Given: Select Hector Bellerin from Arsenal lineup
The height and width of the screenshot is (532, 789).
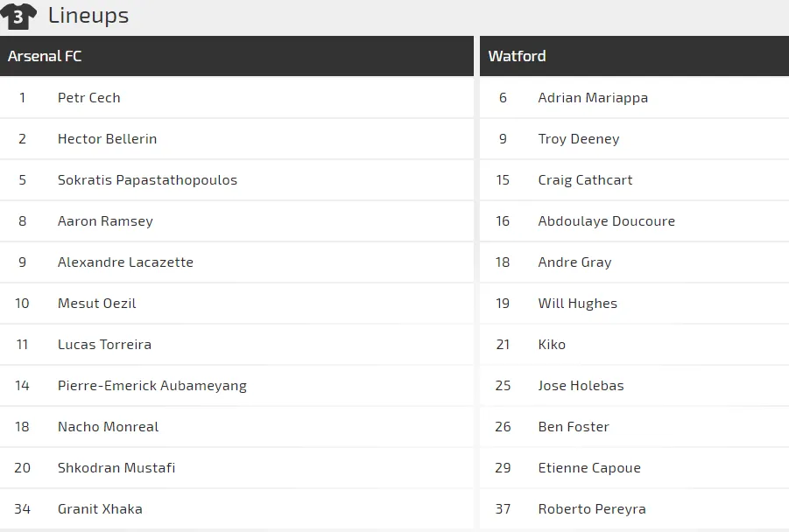Looking at the screenshot, I should click(x=107, y=139).
